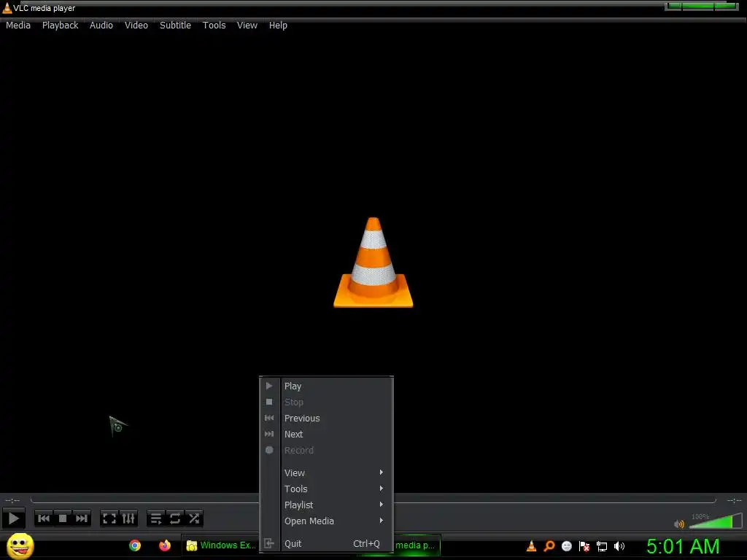Click the remaining time label right of seek bar
Image resolution: width=747 pixels, height=560 pixels.
734,500
